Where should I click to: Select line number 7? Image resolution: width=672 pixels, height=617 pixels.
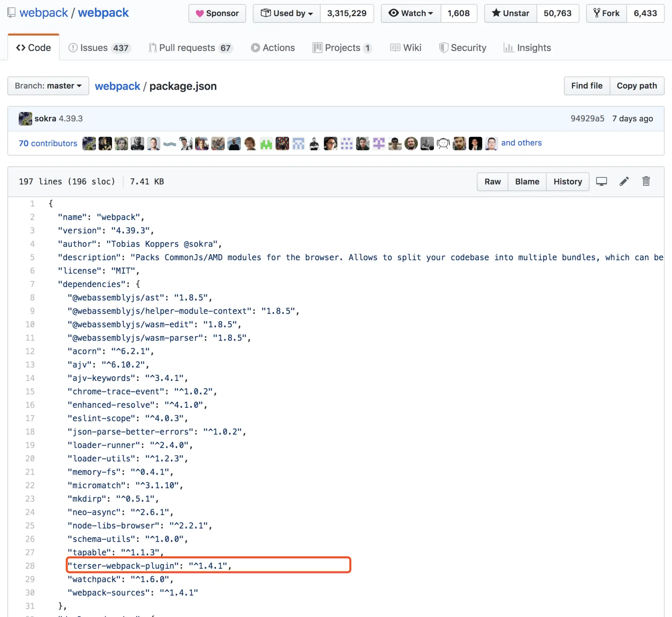click(x=32, y=284)
